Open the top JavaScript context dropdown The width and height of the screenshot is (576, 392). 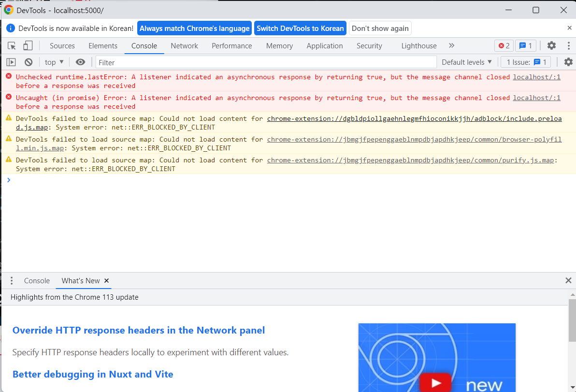[x=54, y=62]
